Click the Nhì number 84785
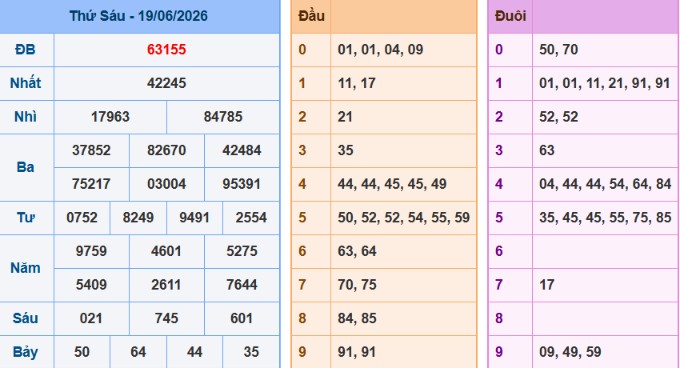680x368 pixels. pyautogui.click(x=223, y=117)
